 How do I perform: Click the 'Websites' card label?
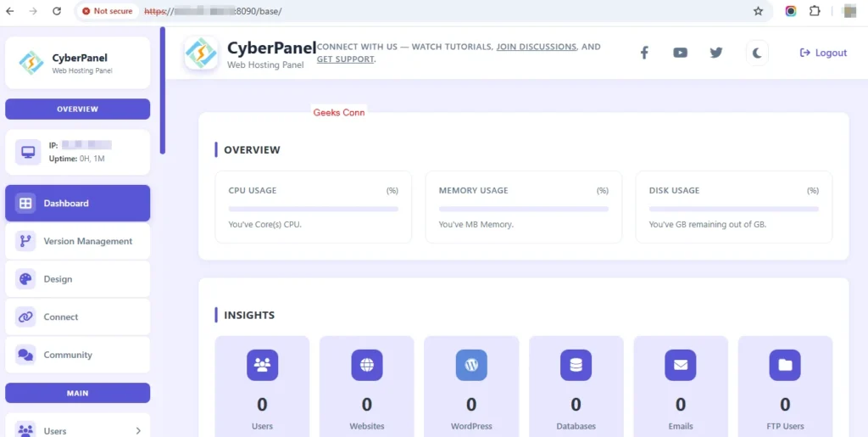point(367,427)
